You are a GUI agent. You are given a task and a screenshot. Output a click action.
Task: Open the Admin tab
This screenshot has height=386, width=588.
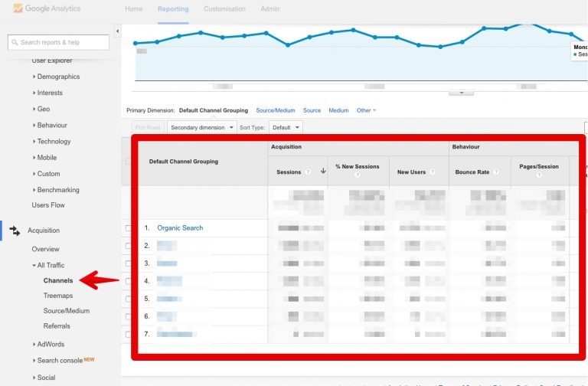click(270, 8)
